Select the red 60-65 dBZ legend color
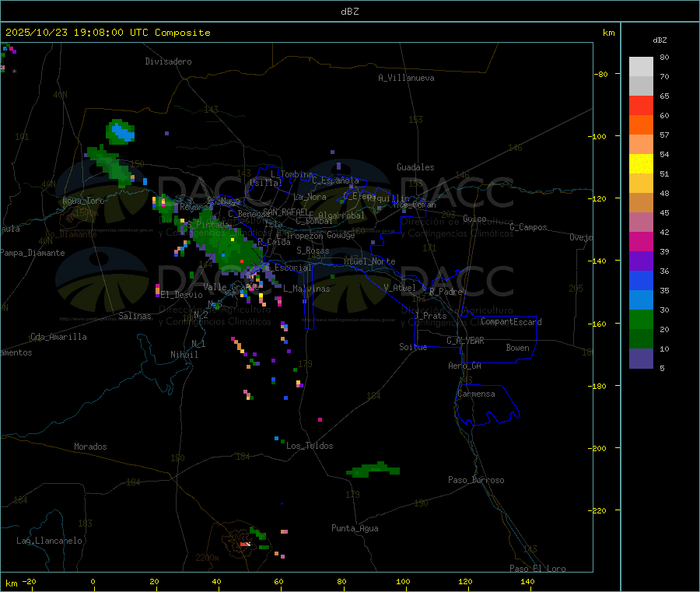This screenshot has width=700, height=592. [x=641, y=105]
